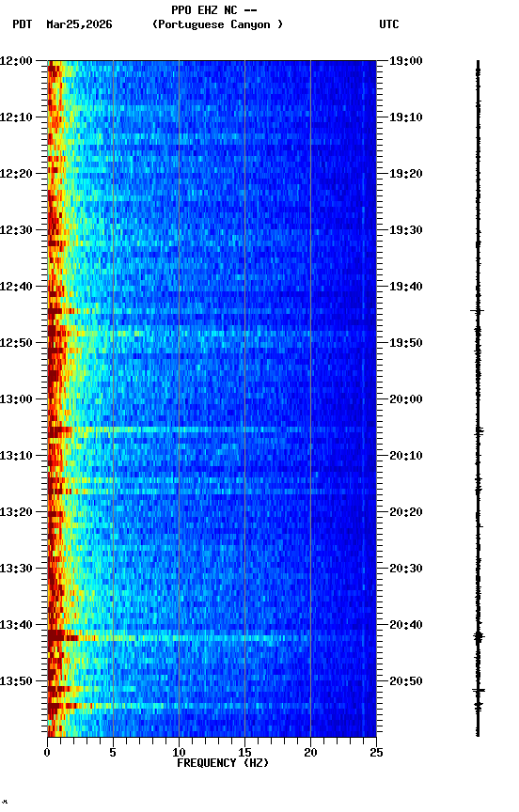Select the PDT timezone label
This screenshot has width=519, height=812.
click(x=23, y=24)
